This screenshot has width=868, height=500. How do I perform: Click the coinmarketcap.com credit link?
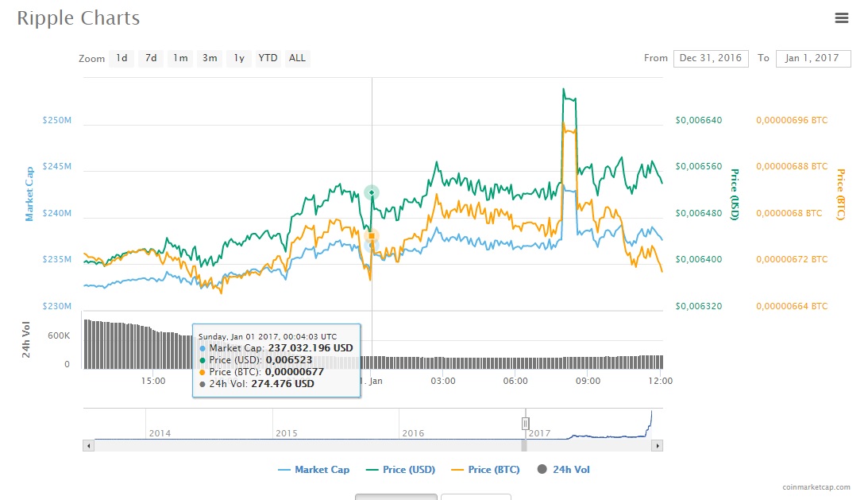816,487
